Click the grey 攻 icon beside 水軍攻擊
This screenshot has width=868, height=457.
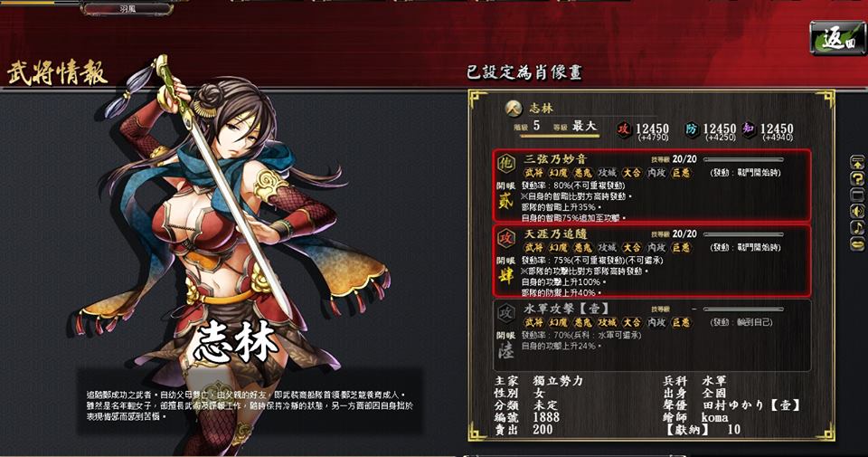point(505,313)
